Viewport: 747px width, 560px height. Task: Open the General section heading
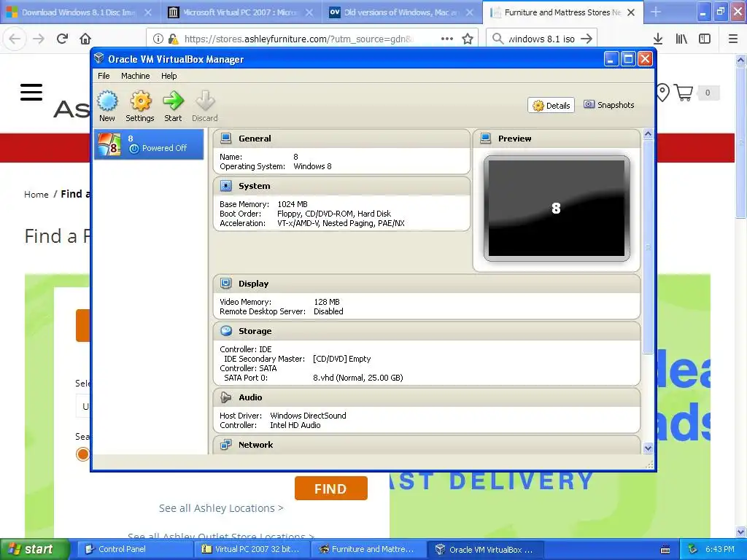point(255,139)
